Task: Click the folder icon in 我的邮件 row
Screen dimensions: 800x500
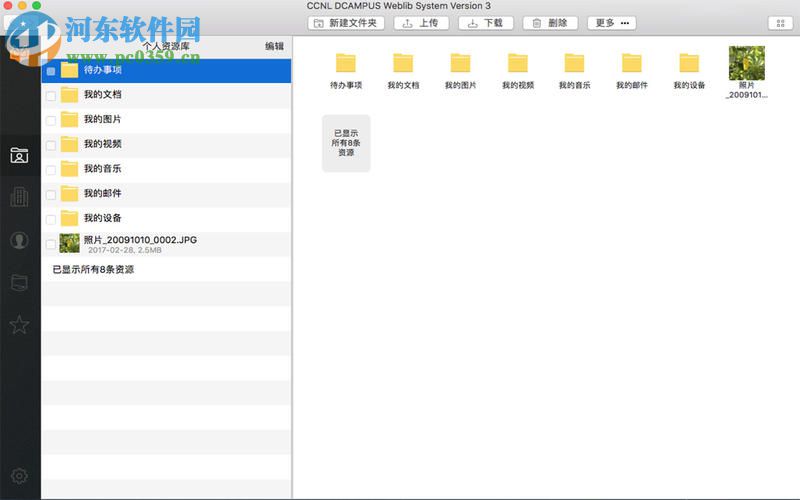Action: [x=69, y=194]
